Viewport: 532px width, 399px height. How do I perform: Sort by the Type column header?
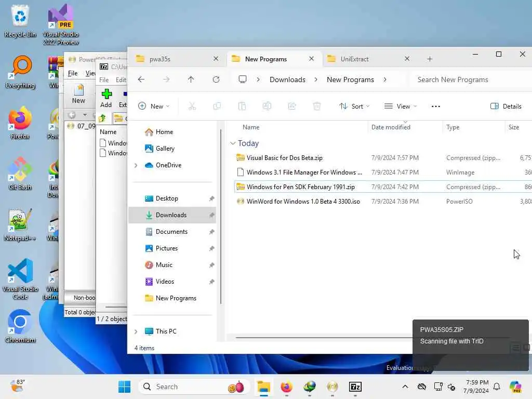coord(474,127)
